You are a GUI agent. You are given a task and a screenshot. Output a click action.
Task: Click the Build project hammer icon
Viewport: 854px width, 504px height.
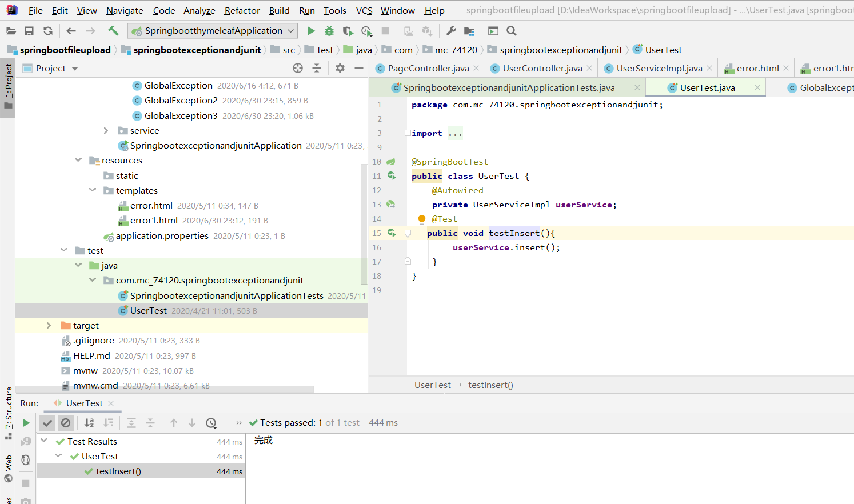tap(113, 31)
